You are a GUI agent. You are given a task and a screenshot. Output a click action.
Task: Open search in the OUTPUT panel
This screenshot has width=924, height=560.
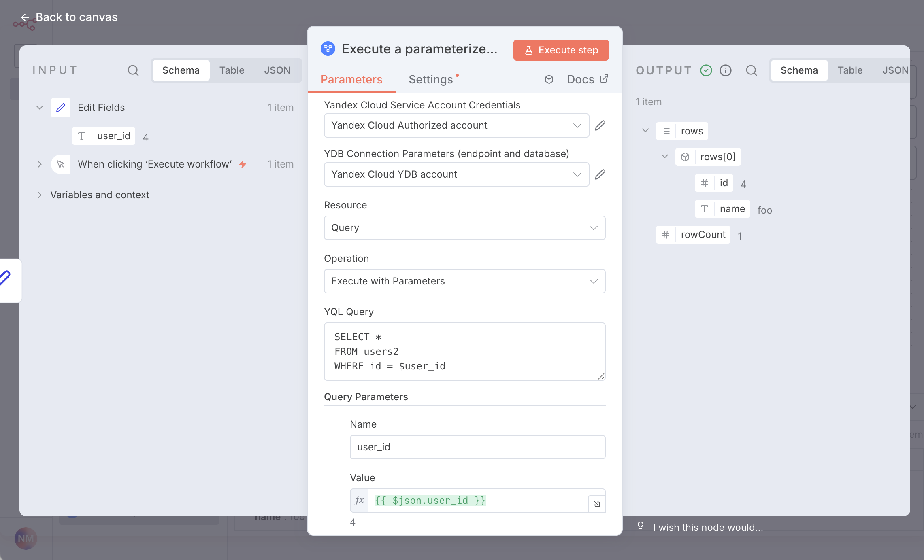coord(752,70)
